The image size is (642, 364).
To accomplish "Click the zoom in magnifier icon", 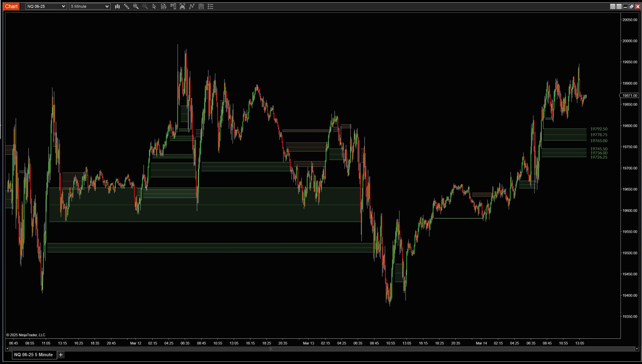I will pyautogui.click(x=136, y=6).
